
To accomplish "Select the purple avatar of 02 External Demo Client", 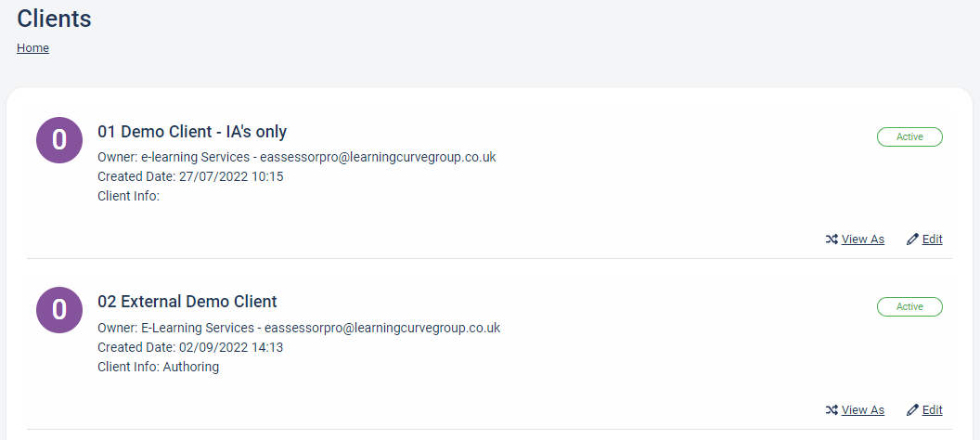I will pyautogui.click(x=59, y=310).
